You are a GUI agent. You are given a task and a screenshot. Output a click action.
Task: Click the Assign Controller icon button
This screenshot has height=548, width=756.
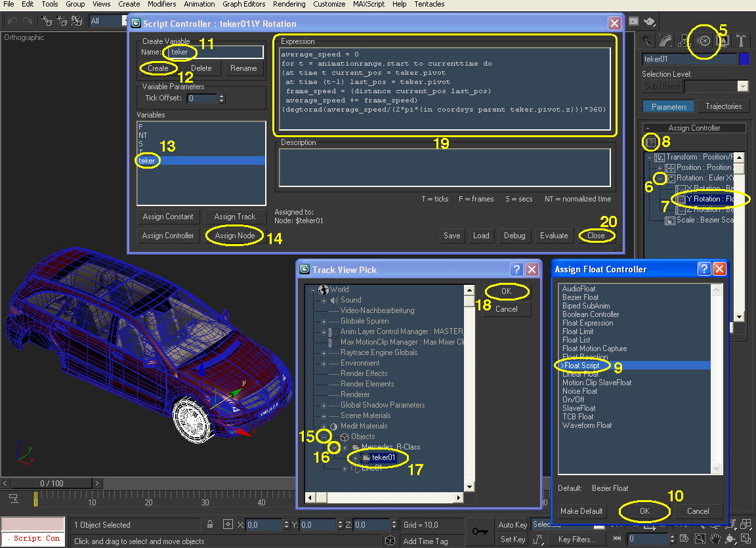(650, 142)
